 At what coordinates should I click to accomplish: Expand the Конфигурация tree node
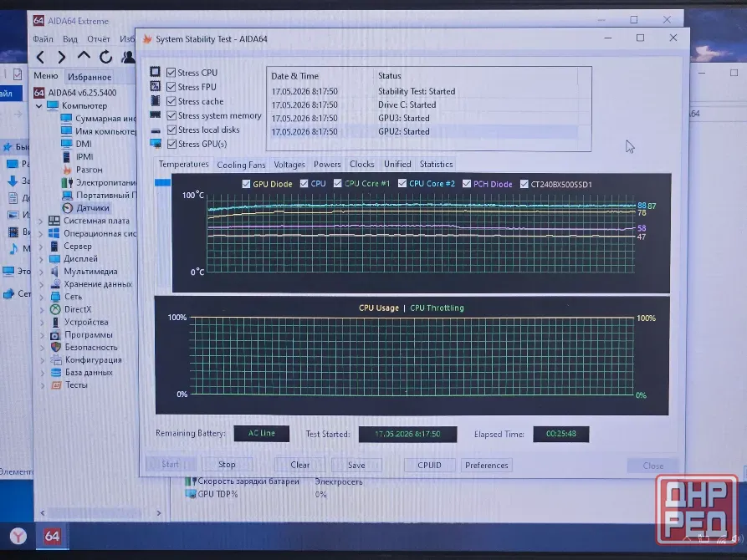(x=43, y=360)
